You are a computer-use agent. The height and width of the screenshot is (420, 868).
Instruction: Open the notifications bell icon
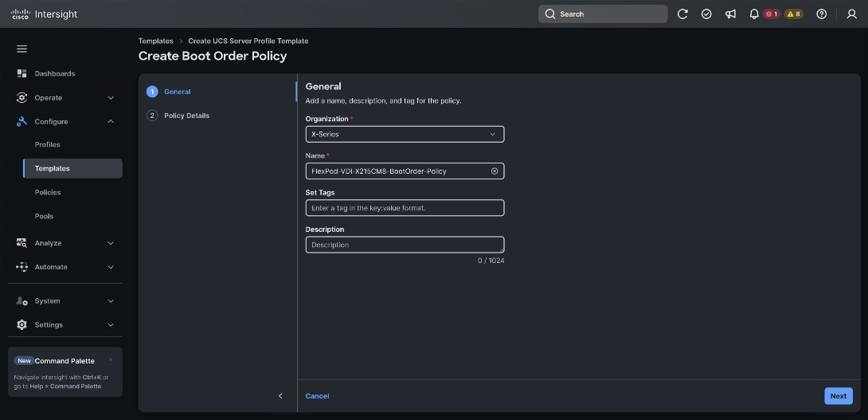(754, 14)
